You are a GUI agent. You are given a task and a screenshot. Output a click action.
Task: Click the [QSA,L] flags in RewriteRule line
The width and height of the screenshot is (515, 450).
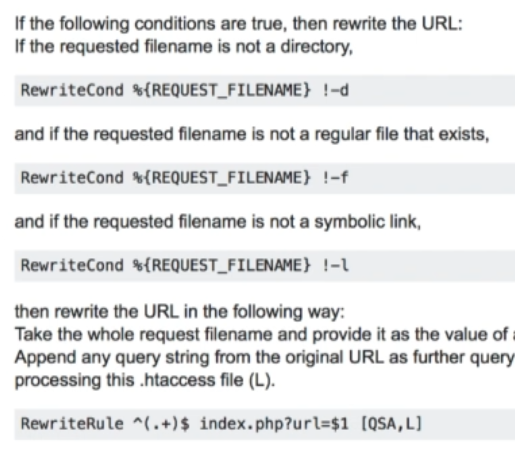pyautogui.click(x=392, y=424)
